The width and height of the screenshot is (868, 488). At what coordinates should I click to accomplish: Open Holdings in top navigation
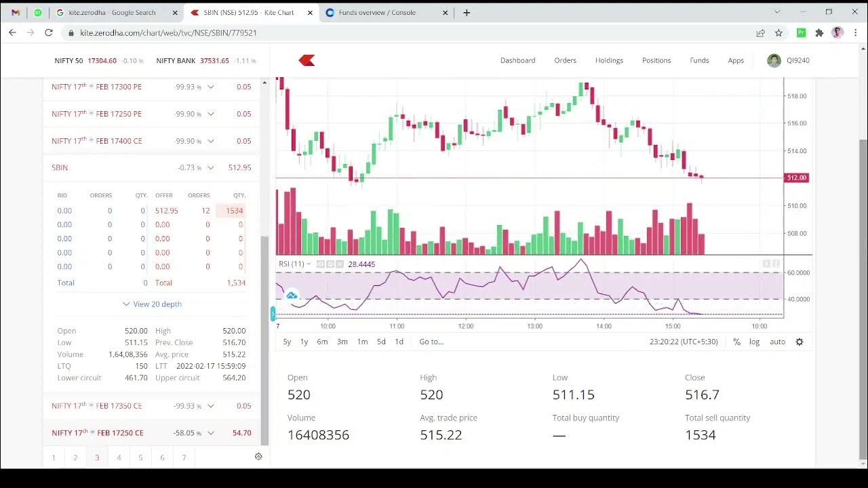pyautogui.click(x=609, y=60)
